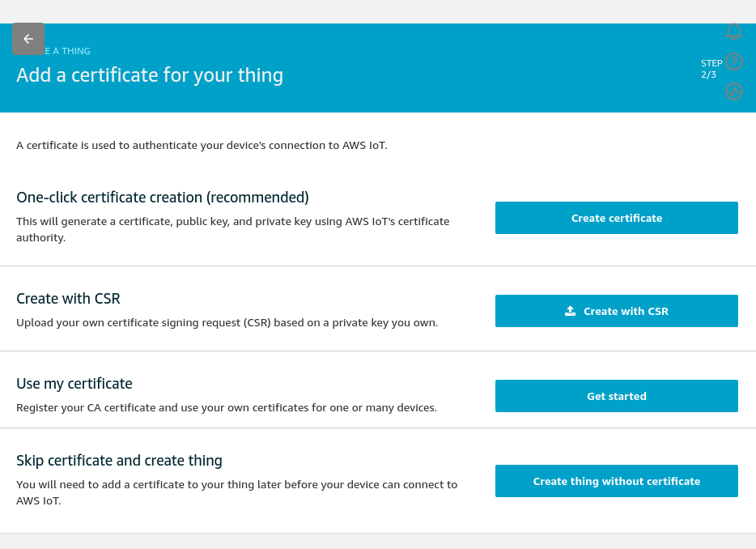756x549 pixels.
Task: Click the intro sentence about authenticating your device
Action: pyautogui.click(x=202, y=145)
